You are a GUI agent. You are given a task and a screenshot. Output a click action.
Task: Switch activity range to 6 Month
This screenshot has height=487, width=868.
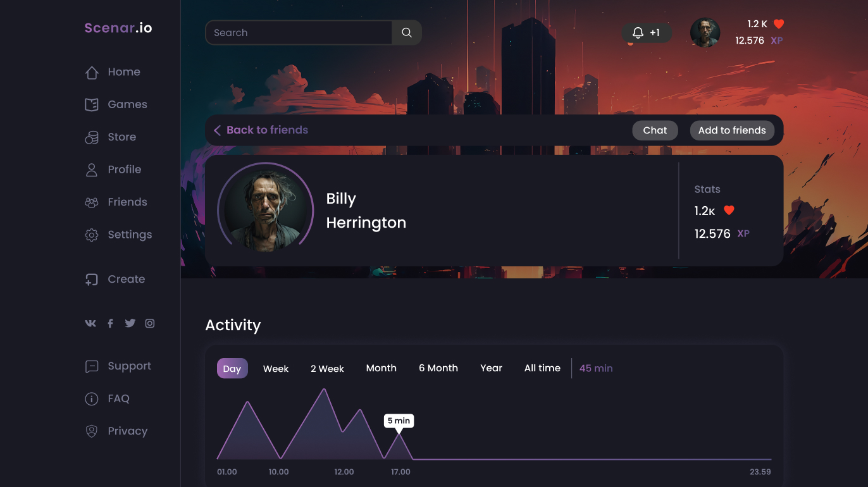point(438,368)
